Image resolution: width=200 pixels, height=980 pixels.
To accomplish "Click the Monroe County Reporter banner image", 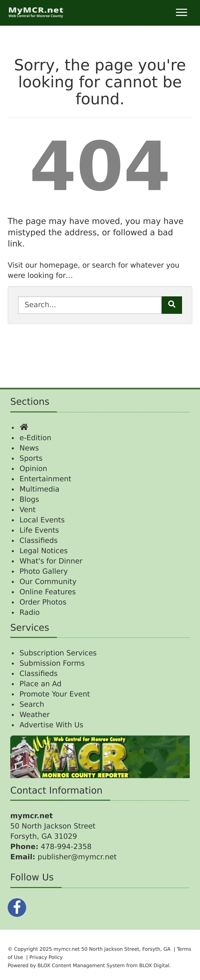I will 100,757.
